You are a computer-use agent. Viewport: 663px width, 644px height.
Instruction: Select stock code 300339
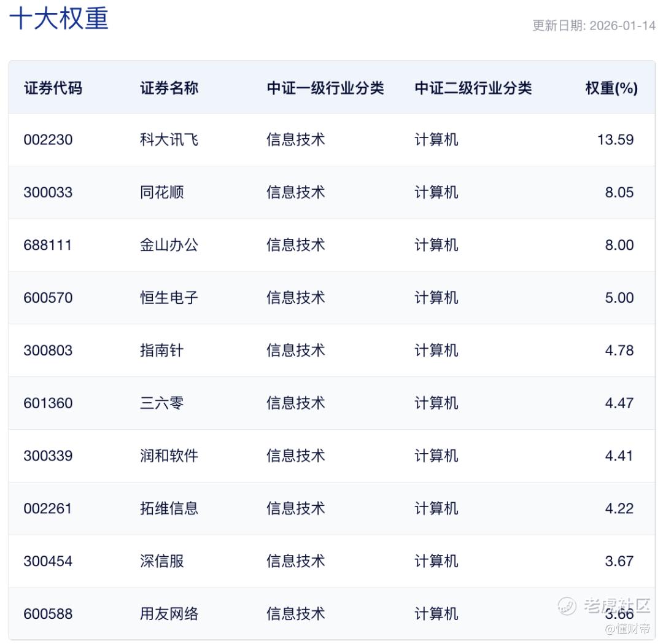point(48,456)
